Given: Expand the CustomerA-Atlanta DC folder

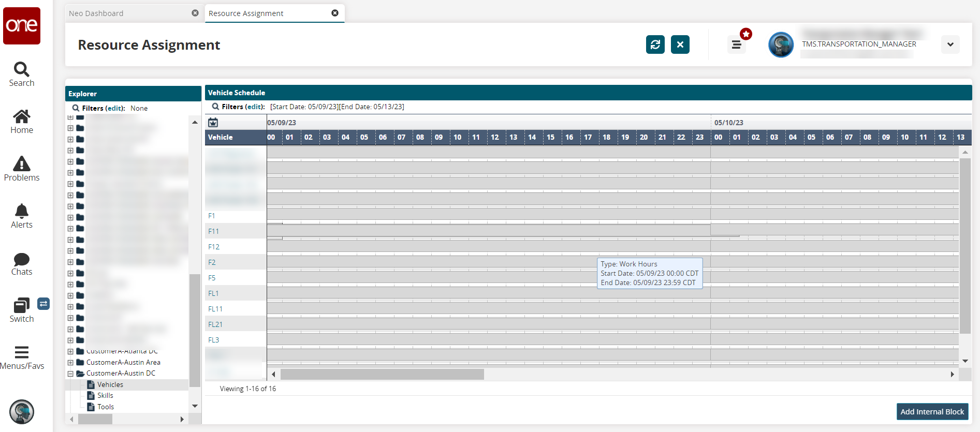Looking at the screenshot, I should point(70,351).
